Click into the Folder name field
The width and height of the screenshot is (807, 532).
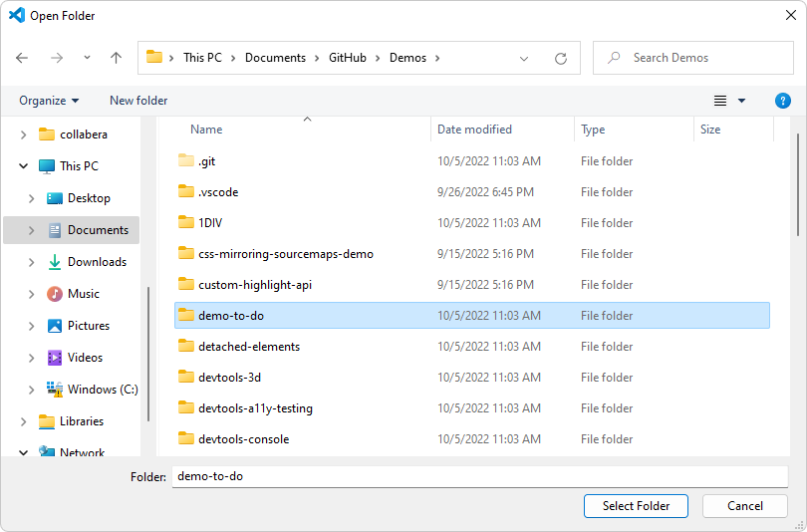click(479, 476)
